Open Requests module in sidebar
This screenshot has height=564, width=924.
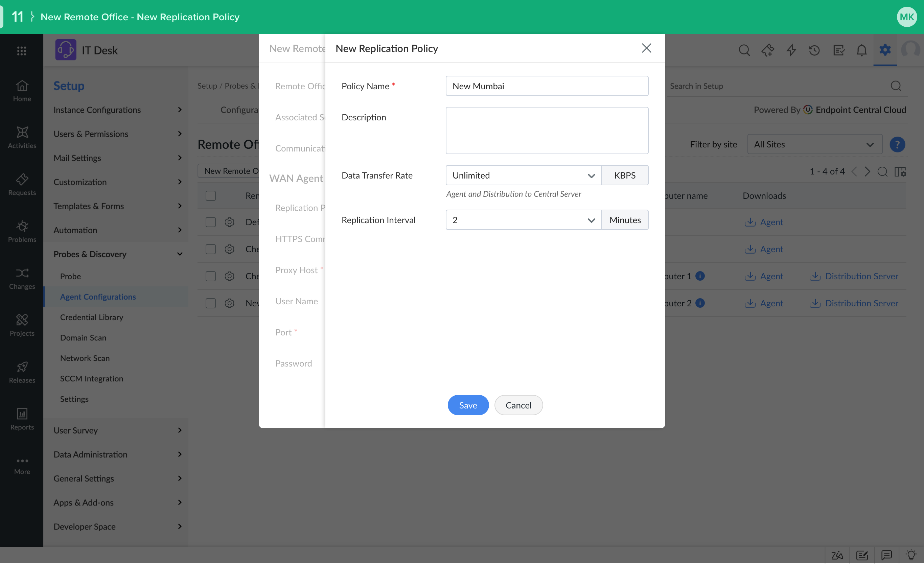22,185
